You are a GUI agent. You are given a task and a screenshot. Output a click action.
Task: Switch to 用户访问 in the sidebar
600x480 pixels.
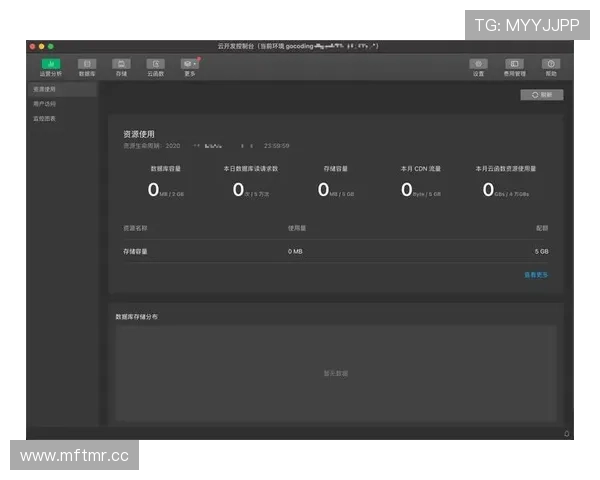[x=45, y=103]
